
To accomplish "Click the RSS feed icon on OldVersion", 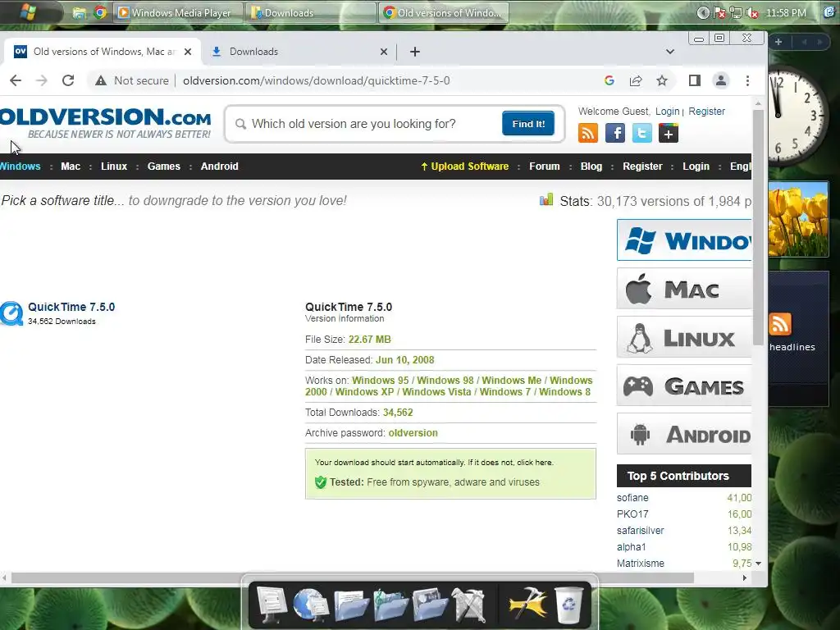I will [587, 132].
